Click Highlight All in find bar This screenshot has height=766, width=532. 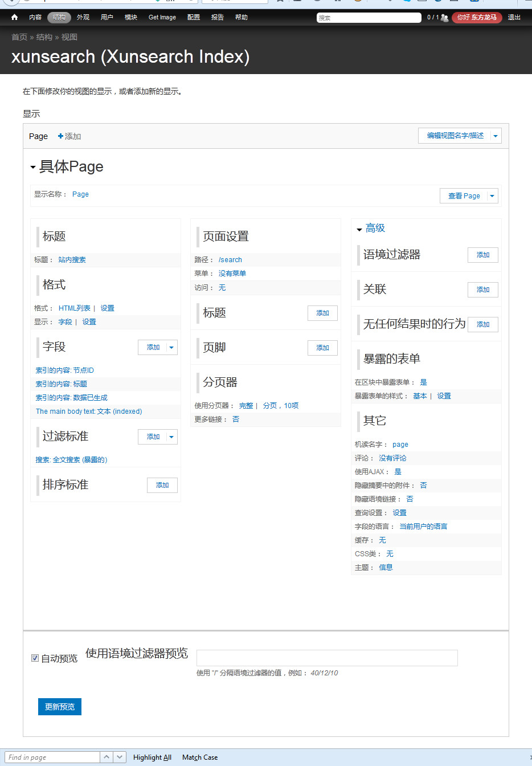152,757
